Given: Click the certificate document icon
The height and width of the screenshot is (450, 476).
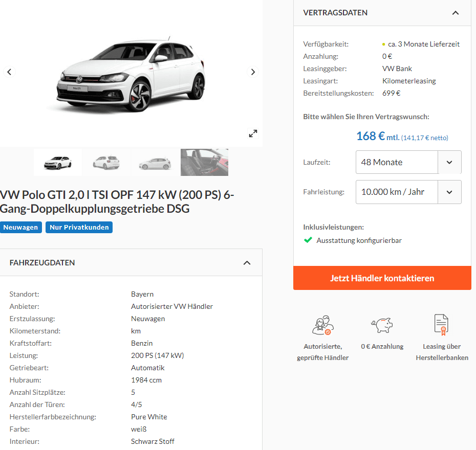Looking at the screenshot, I should pyautogui.click(x=442, y=325).
